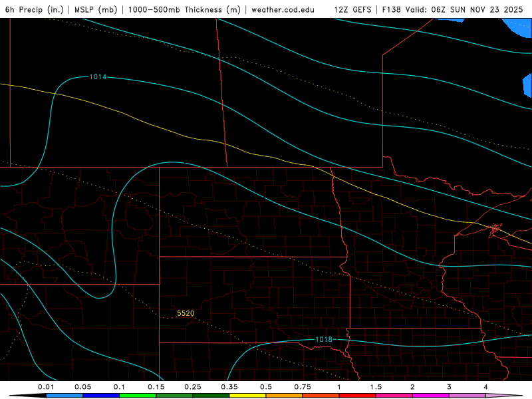Click the MSLP (mb) header text
532x399 pixels.
[x=96, y=9]
